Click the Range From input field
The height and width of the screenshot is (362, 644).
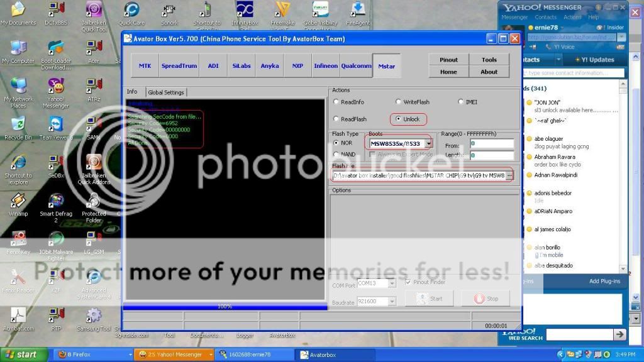tap(492, 144)
